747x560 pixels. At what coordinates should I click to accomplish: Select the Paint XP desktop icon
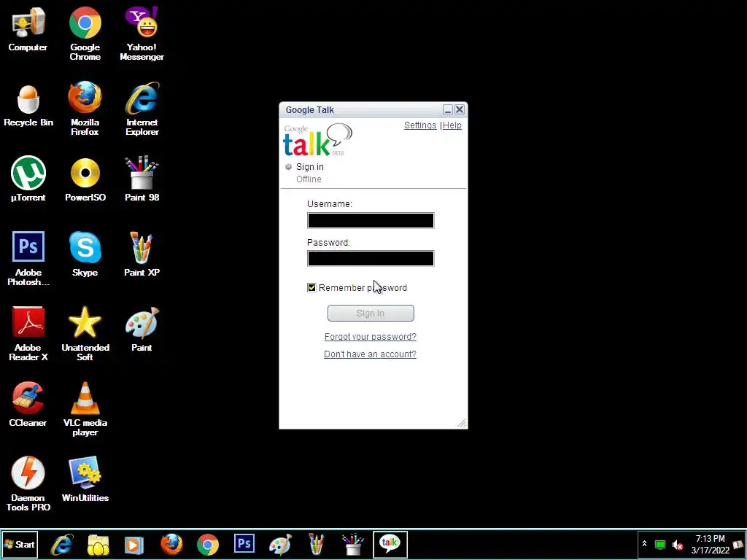(142, 254)
